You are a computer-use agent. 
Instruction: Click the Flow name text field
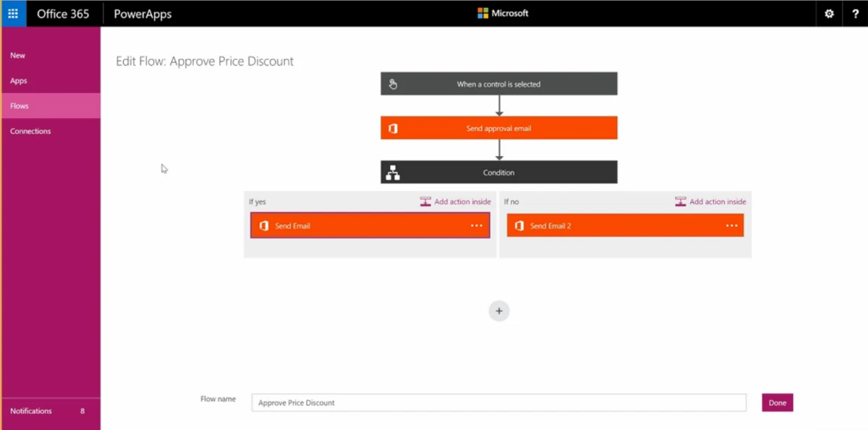498,403
